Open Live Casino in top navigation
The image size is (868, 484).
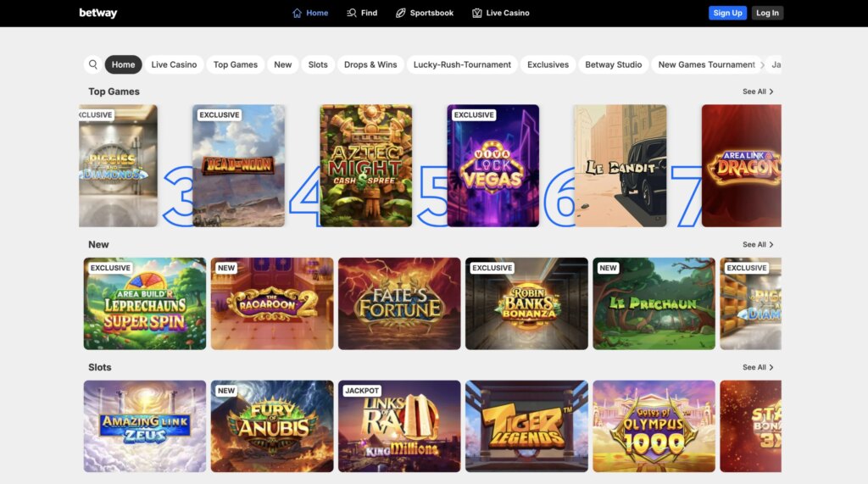500,13
